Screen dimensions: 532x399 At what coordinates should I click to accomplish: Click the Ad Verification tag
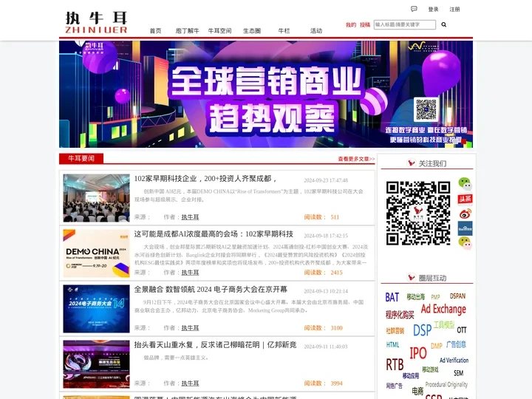(454, 361)
